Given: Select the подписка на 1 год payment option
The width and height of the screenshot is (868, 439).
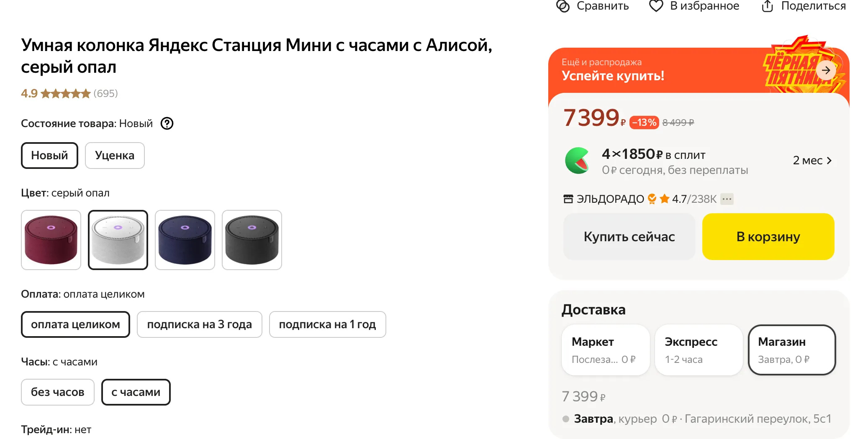Looking at the screenshot, I should coord(327,324).
